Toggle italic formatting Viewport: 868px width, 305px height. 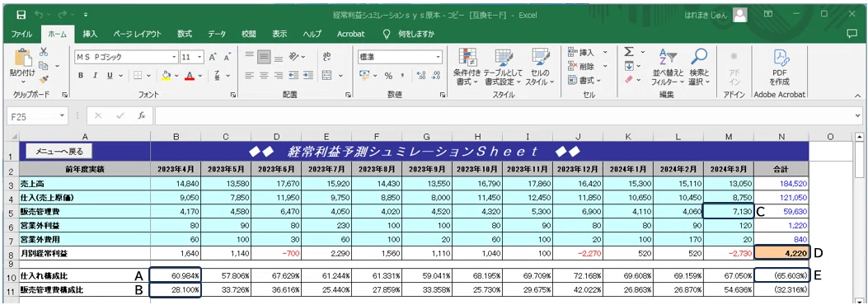coord(96,75)
